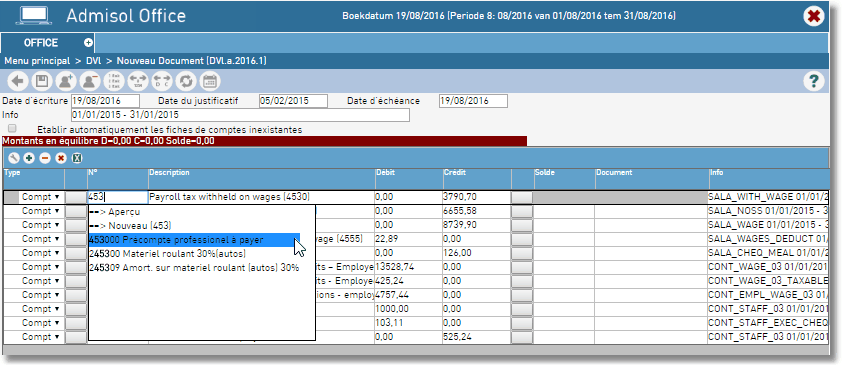This screenshot has height=367, width=842.
Task: Click the lookup button beside N° on the 103,11 row
Action: click(76, 323)
